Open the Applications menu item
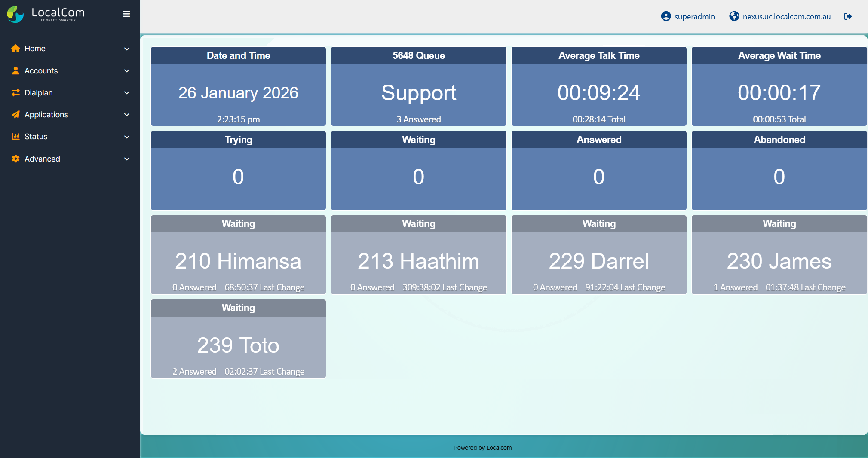Screen dimensions: 868x458 pyautogui.click(x=46, y=115)
